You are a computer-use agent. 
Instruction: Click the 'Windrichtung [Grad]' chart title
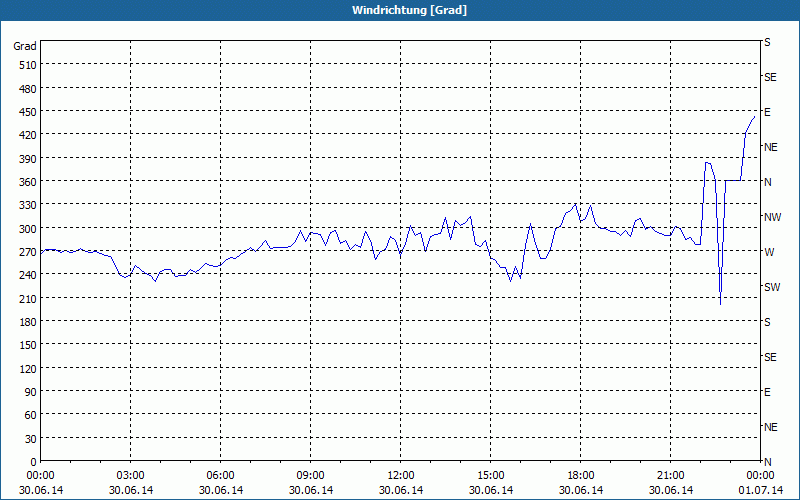click(409, 10)
